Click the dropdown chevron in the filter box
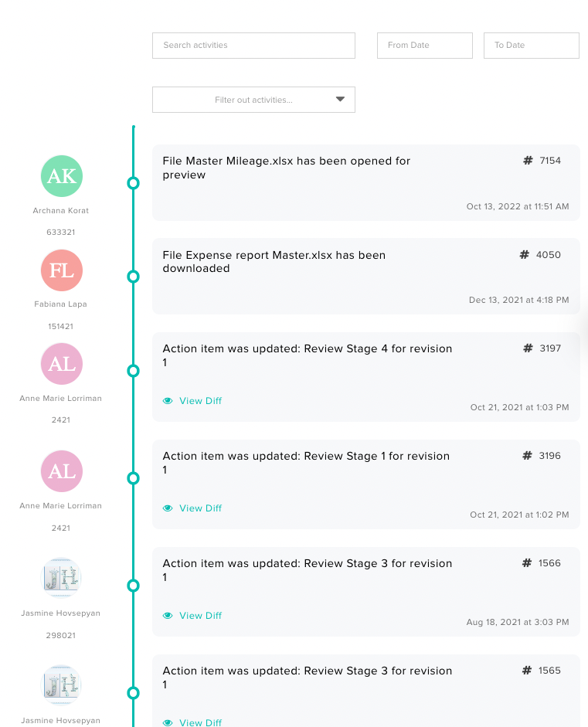The width and height of the screenshot is (588, 727). pos(340,99)
